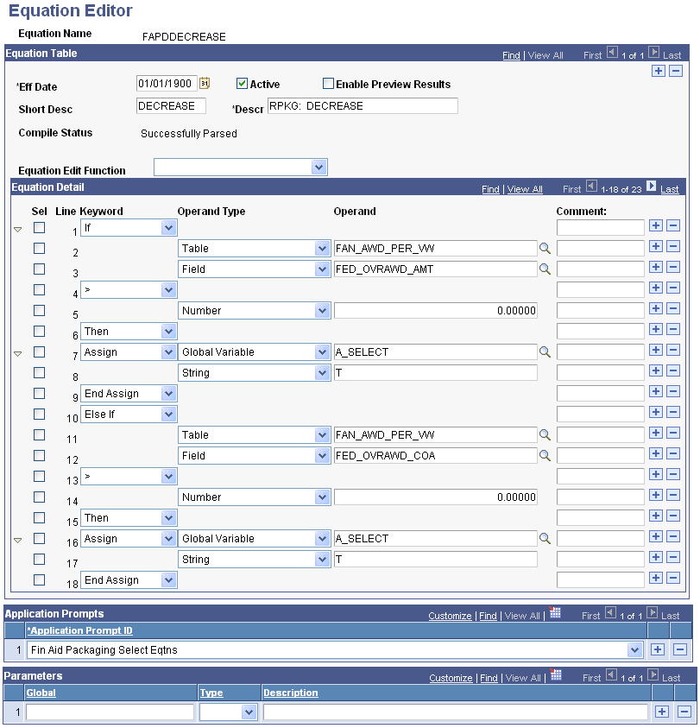Click the lookup icon beside FAN_AWD_PER_VW on line 2
700x728 pixels.
tap(545, 248)
